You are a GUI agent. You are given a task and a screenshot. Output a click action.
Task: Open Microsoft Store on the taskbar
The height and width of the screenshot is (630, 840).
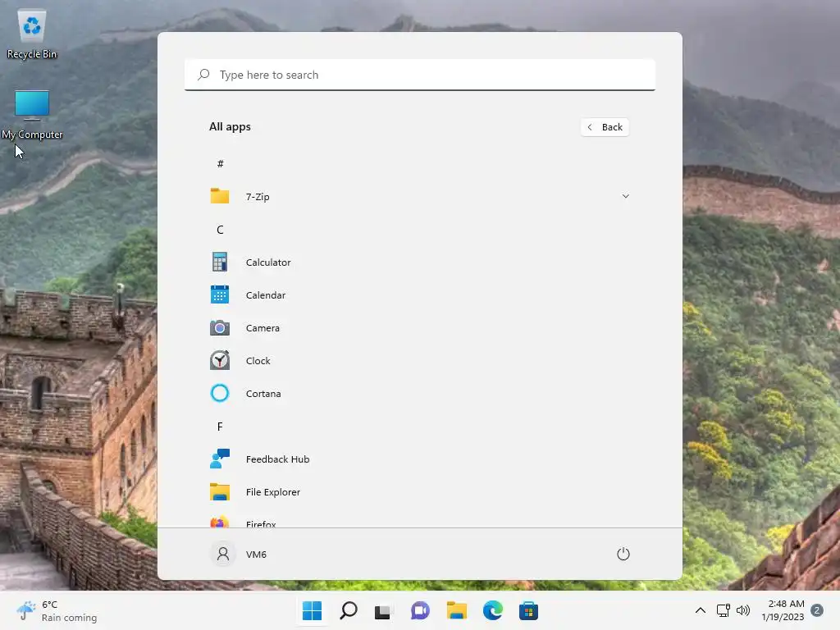pyautogui.click(x=528, y=610)
